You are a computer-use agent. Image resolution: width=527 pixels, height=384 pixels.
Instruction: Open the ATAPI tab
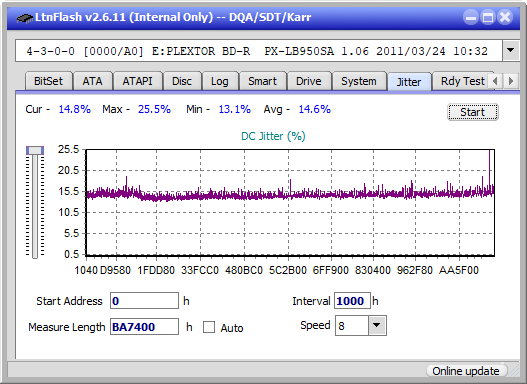(137, 81)
